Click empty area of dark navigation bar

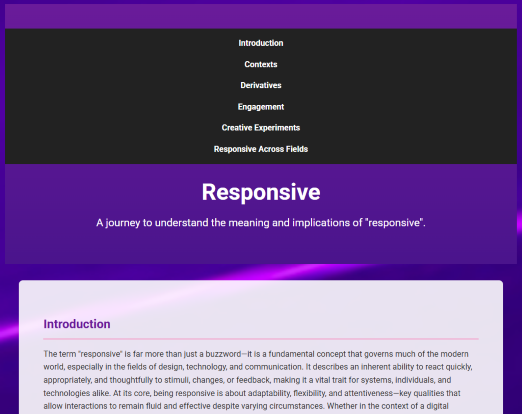click(x=100, y=97)
